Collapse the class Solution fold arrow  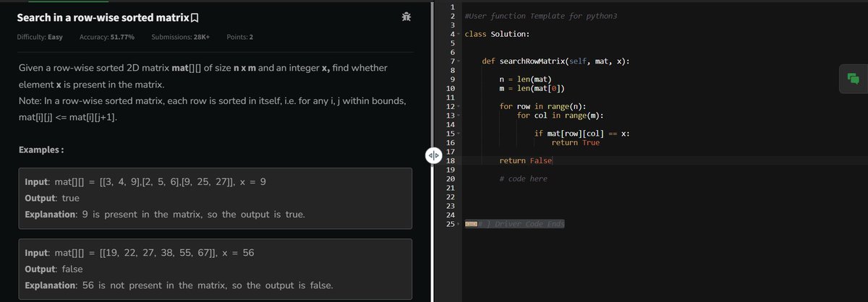coord(459,35)
